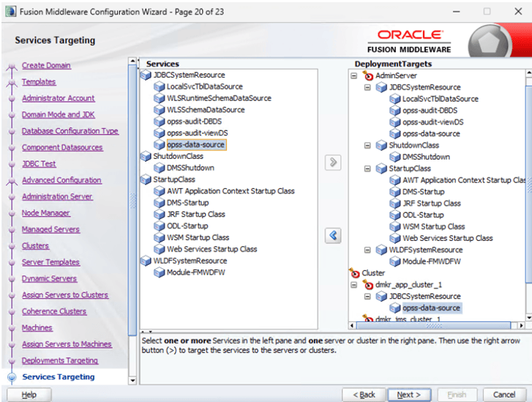532x402 pixels.
Task: Collapse the AdminServer node
Action: click(x=354, y=75)
